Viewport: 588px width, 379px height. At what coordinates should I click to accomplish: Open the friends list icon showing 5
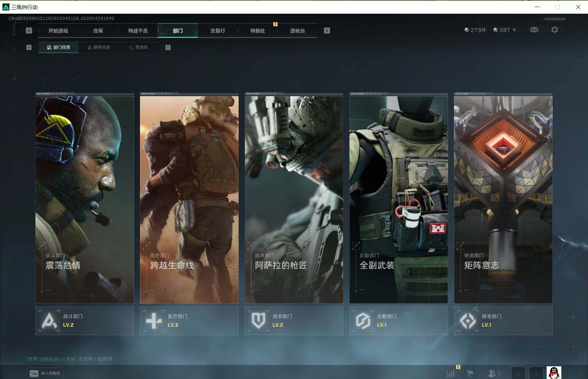[x=494, y=373]
